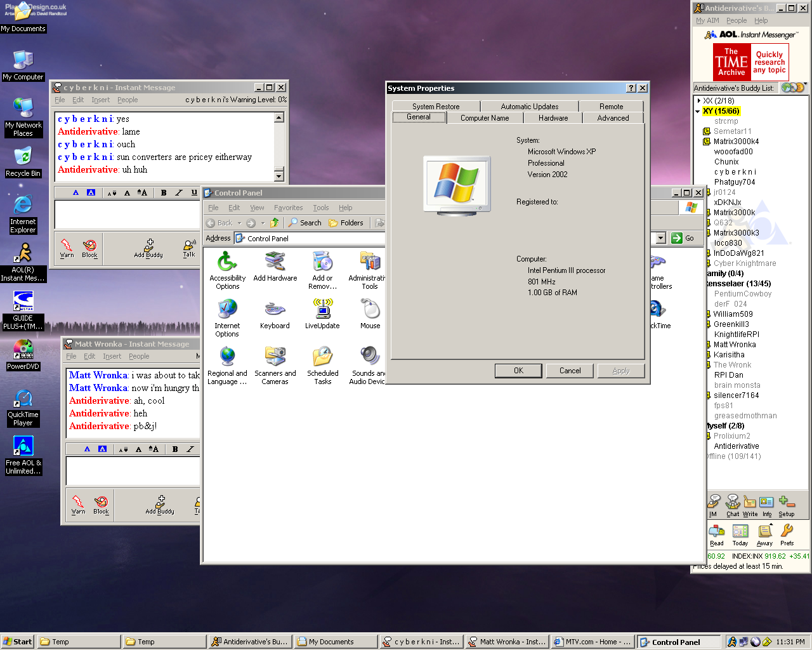Click IM icon in Buddy List window

714,506
